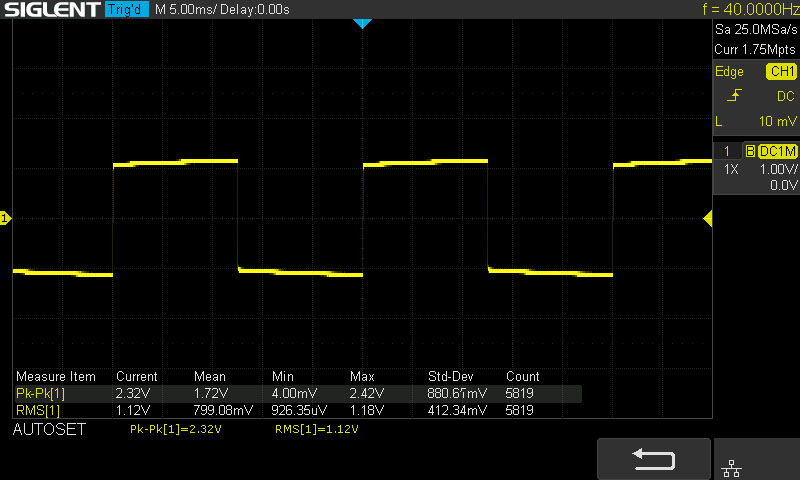800x480 pixels.
Task: Click the Mean column header
Action: [x=210, y=376]
